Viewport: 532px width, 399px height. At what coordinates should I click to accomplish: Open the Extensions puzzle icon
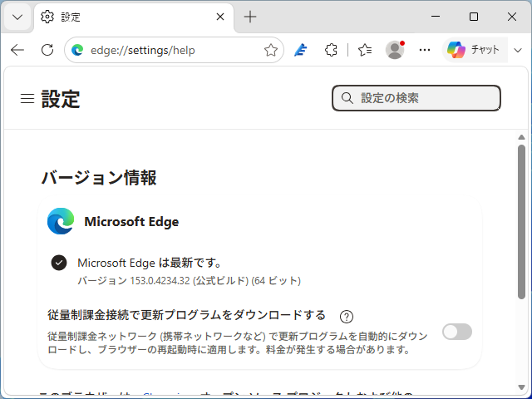click(x=331, y=50)
